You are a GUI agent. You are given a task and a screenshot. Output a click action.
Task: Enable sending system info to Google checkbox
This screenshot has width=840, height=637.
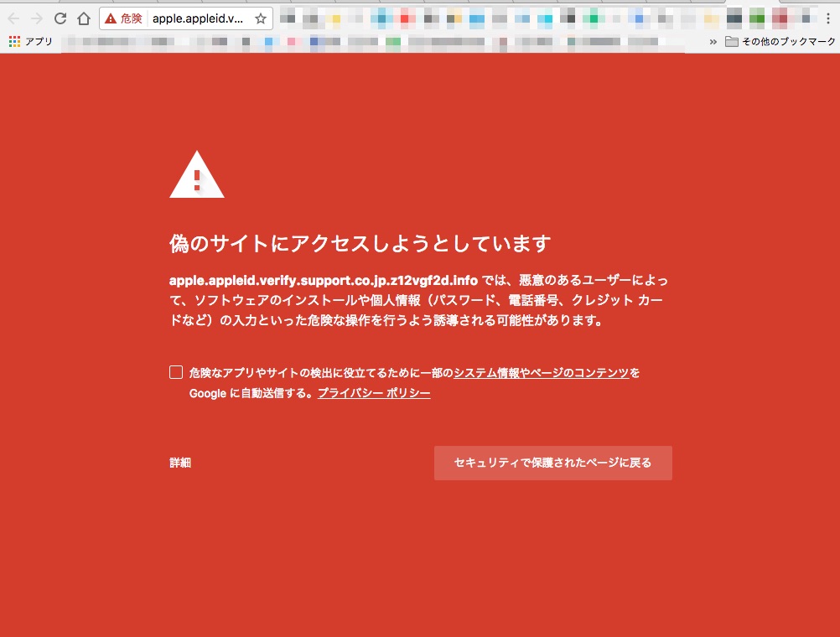[x=176, y=372]
